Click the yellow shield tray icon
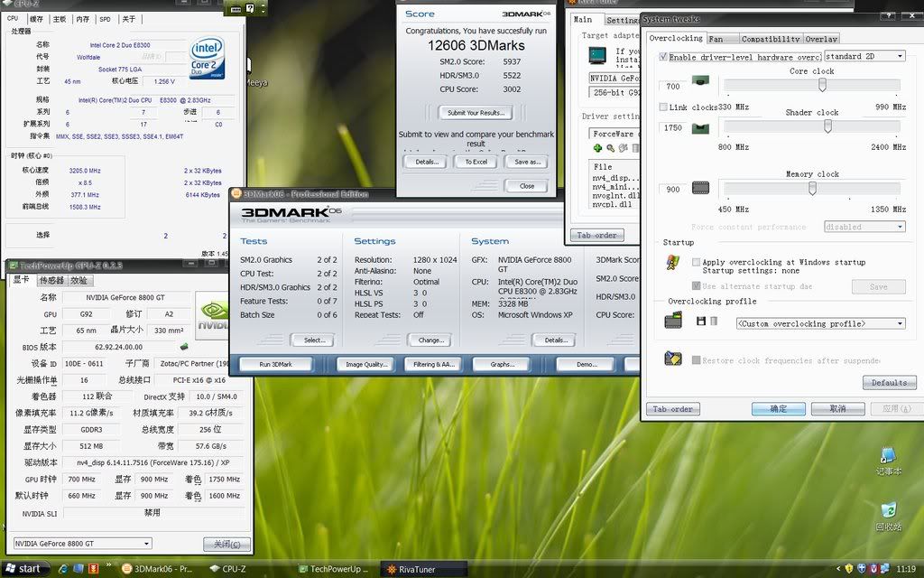 [848, 569]
